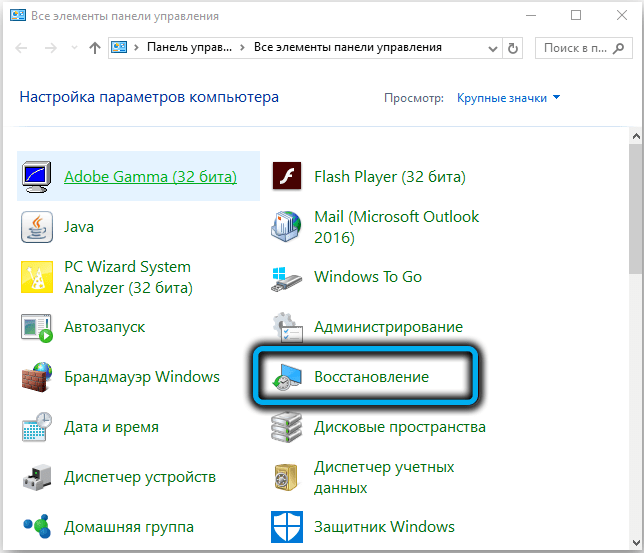Open the Брандмауэр Windows brick wall icon
This screenshot has width=644, height=553.
[37, 377]
